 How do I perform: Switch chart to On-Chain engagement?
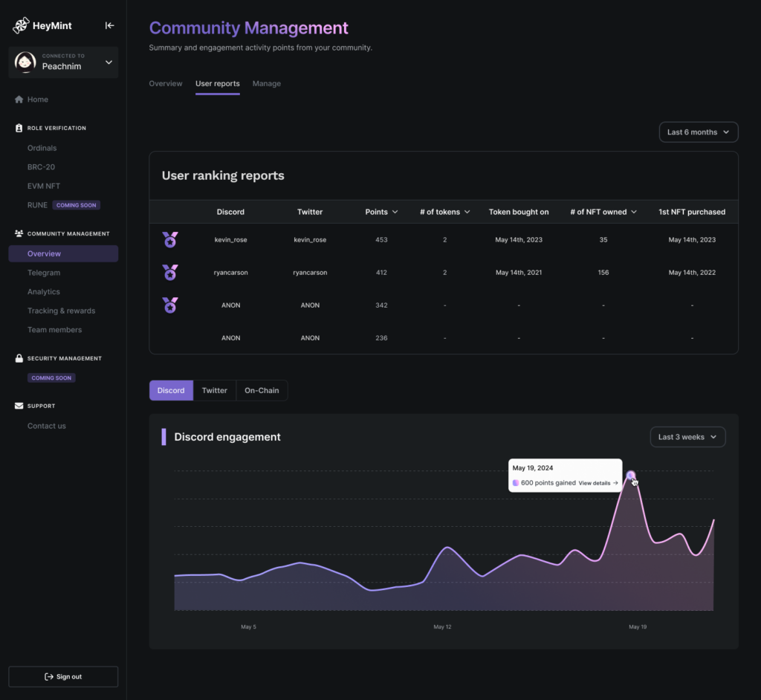pos(262,390)
